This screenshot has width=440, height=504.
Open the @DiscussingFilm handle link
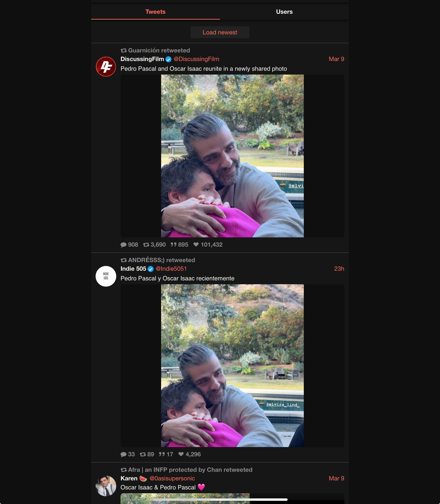[x=196, y=59]
